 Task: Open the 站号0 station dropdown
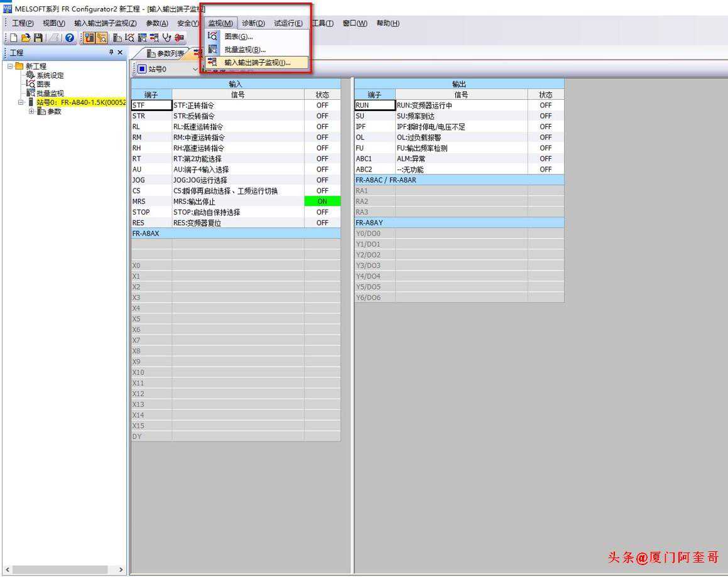click(195, 68)
